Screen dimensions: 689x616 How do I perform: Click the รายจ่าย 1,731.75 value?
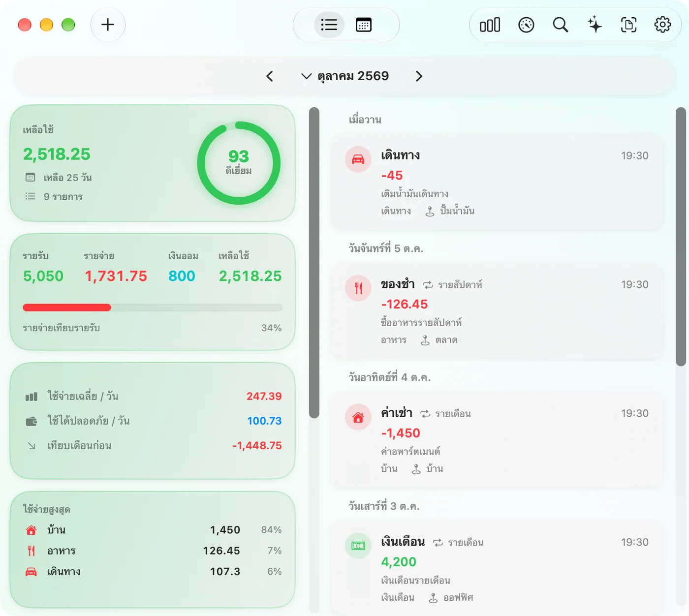click(x=116, y=276)
